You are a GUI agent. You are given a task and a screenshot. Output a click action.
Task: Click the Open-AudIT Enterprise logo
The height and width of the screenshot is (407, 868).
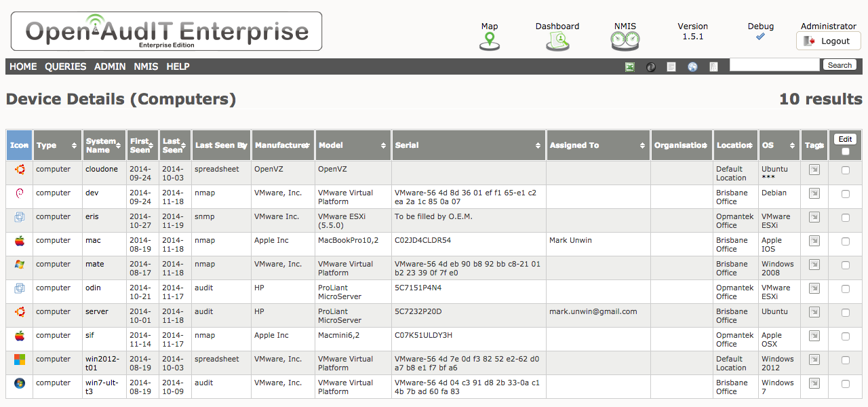[x=167, y=31]
